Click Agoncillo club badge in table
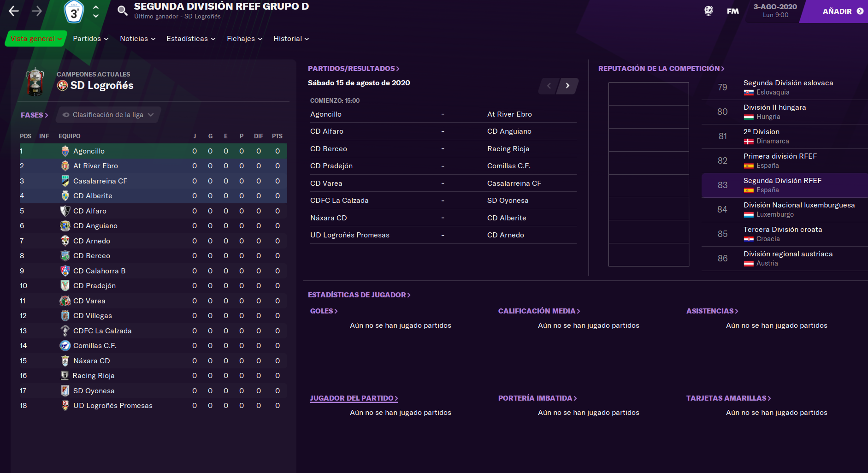The height and width of the screenshot is (473, 868). click(65, 151)
